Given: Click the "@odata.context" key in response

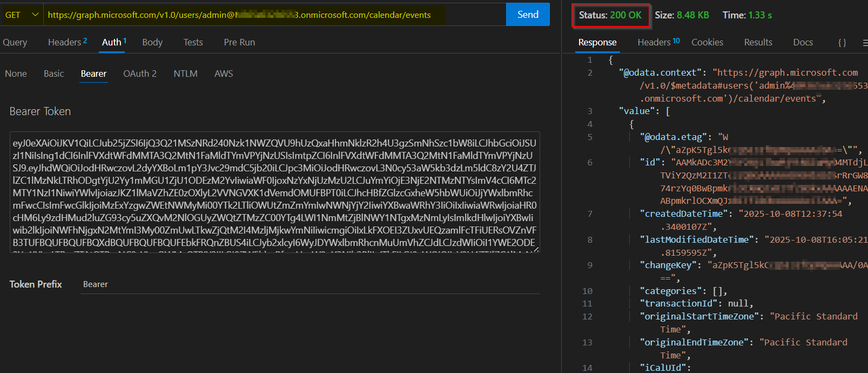Looking at the screenshot, I should [661, 72].
